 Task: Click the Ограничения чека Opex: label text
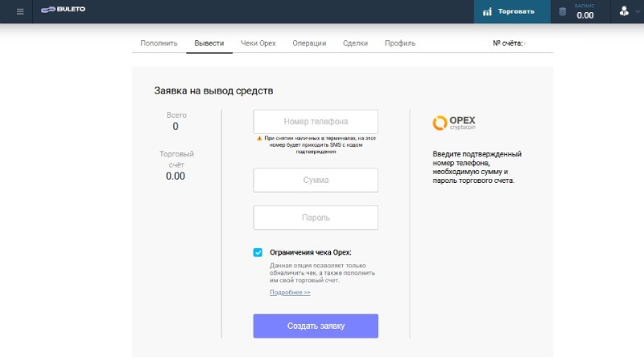click(311, 252)
